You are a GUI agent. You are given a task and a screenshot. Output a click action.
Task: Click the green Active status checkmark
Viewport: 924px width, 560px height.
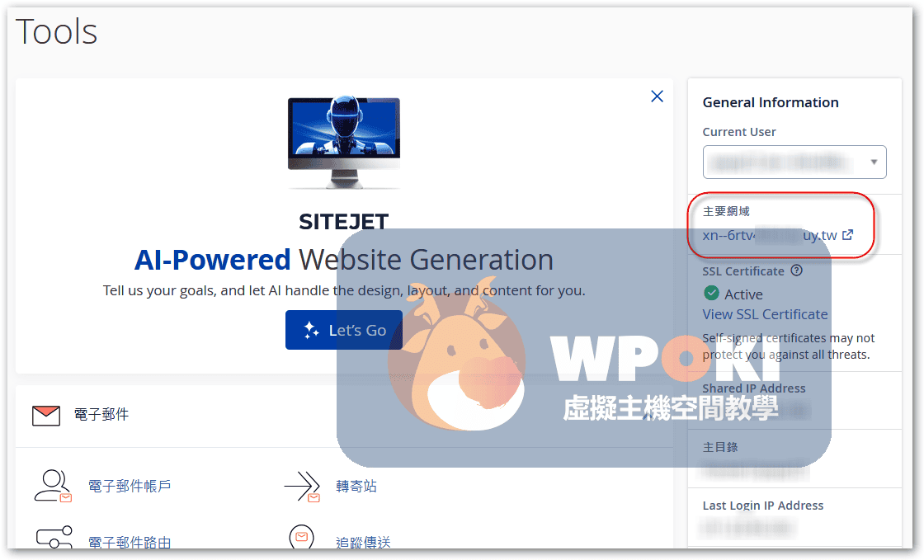point(711,294)
